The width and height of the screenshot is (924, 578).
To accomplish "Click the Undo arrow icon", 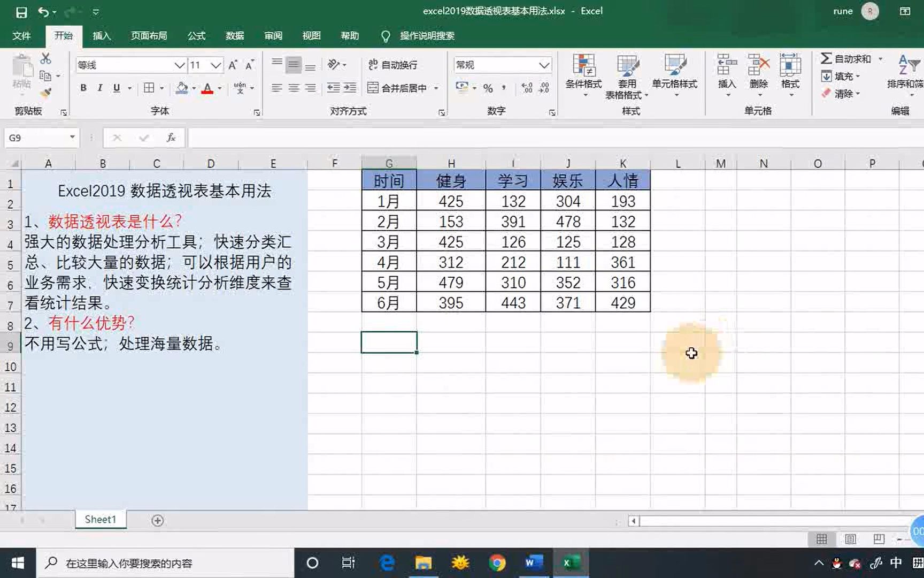I will pos(44,12).
